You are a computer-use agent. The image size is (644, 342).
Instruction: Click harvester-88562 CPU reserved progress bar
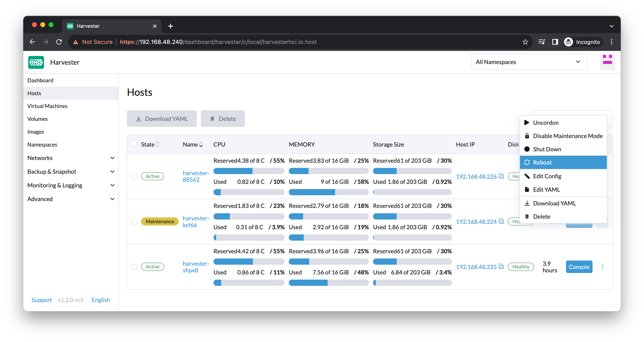tap(249, 171)
